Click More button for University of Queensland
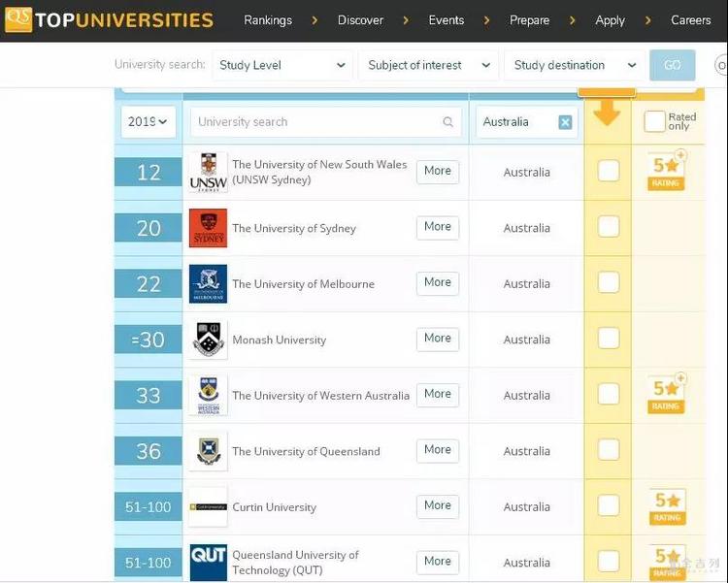The width and height of the screenshot is (728, 583). click(x=437, y=450)
